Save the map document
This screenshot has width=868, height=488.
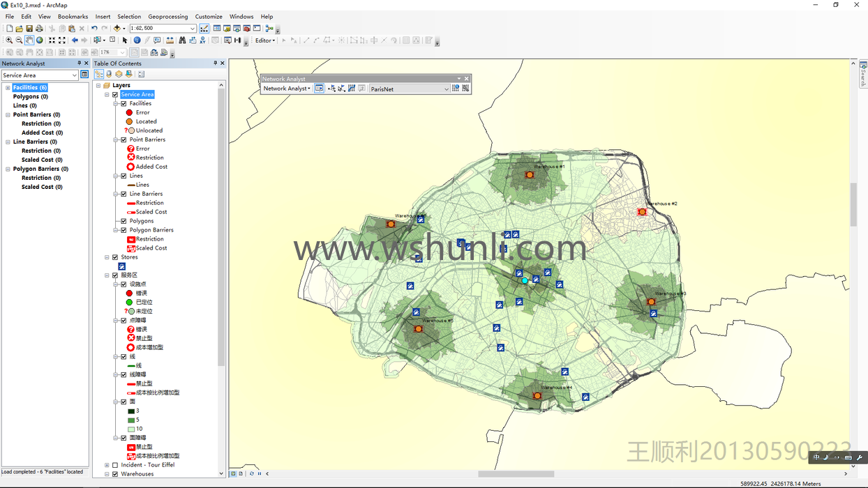pyautogui.click(x=29, y=29)
